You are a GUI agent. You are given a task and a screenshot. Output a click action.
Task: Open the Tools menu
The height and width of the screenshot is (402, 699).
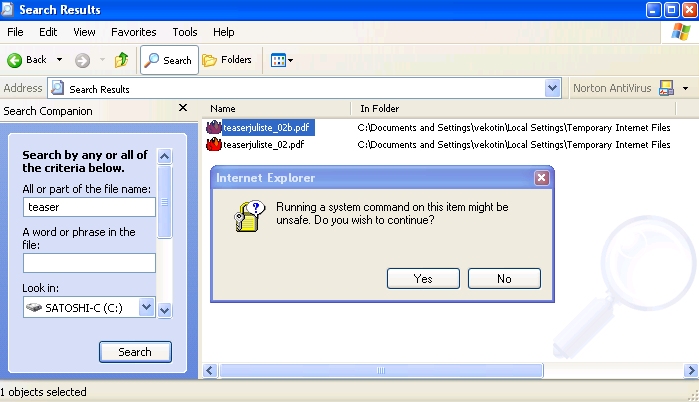click(x=185, y=32)
